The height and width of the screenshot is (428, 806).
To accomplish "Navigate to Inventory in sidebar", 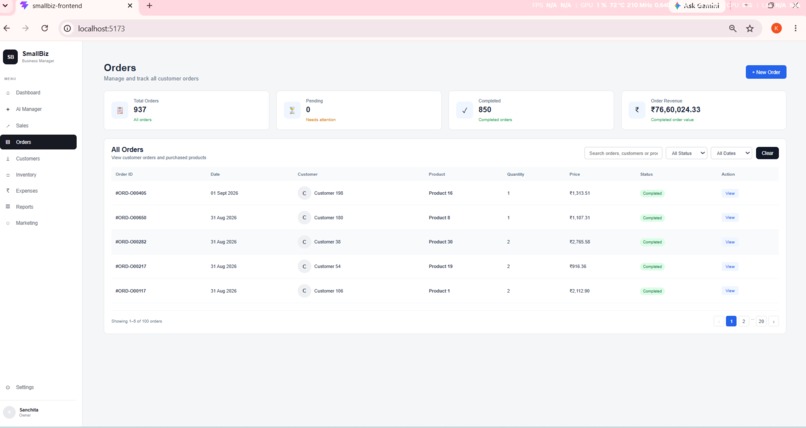I will [x=26, y=175].
